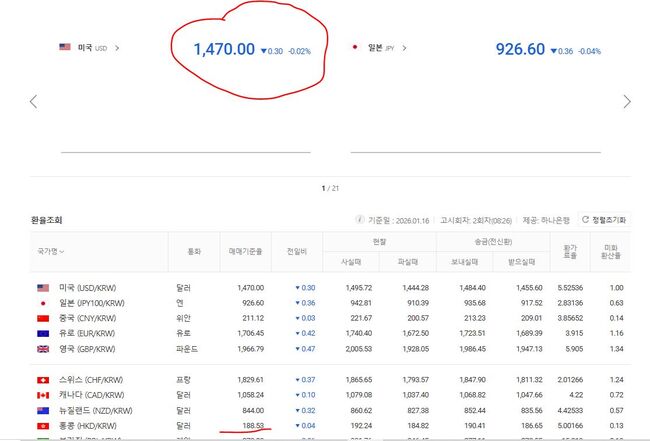Click the China flag in CNY/KRW row

click(43, 318)
